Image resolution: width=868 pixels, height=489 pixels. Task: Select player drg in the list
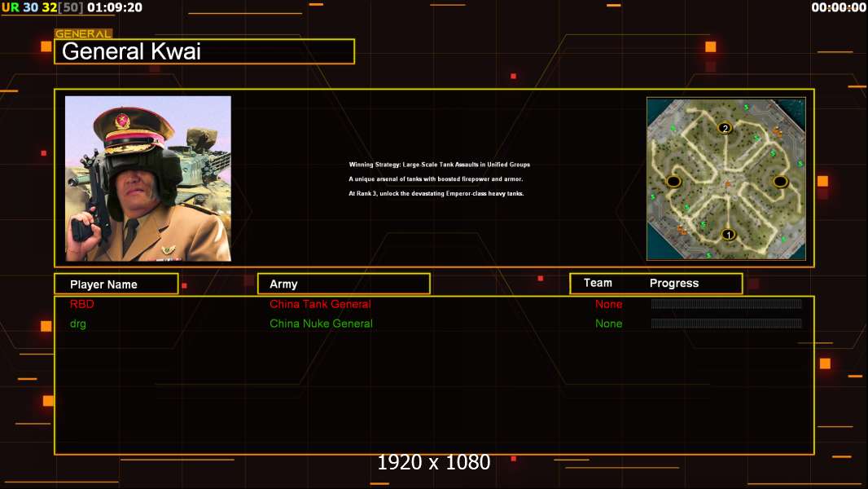(x=78, y=324)
